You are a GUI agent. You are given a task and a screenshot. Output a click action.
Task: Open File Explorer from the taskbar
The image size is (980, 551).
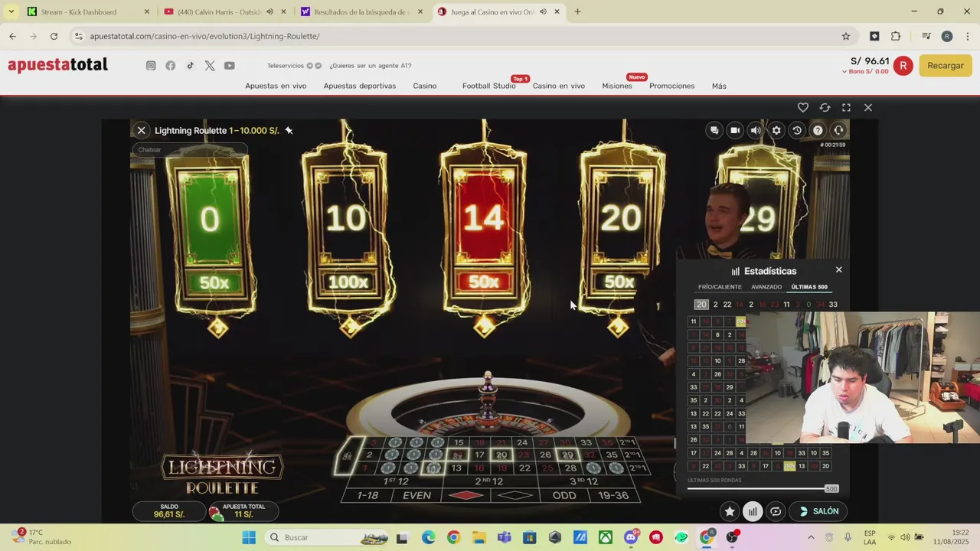(x=479, y=537)
